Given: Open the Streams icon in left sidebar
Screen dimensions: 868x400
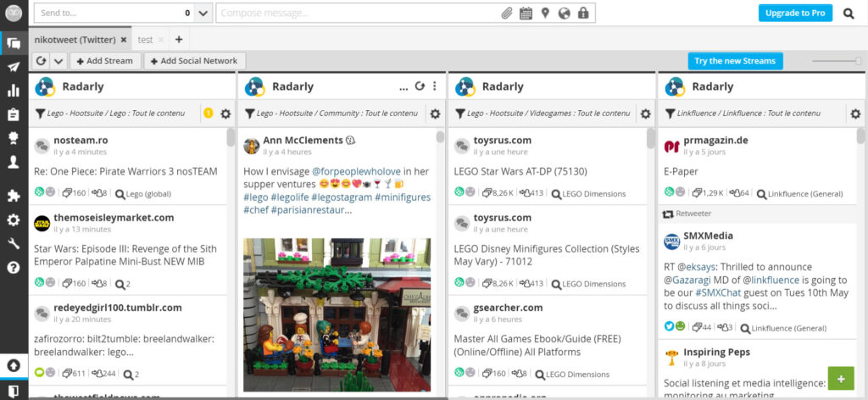Looking at the screenshot, I should point(14,43).
